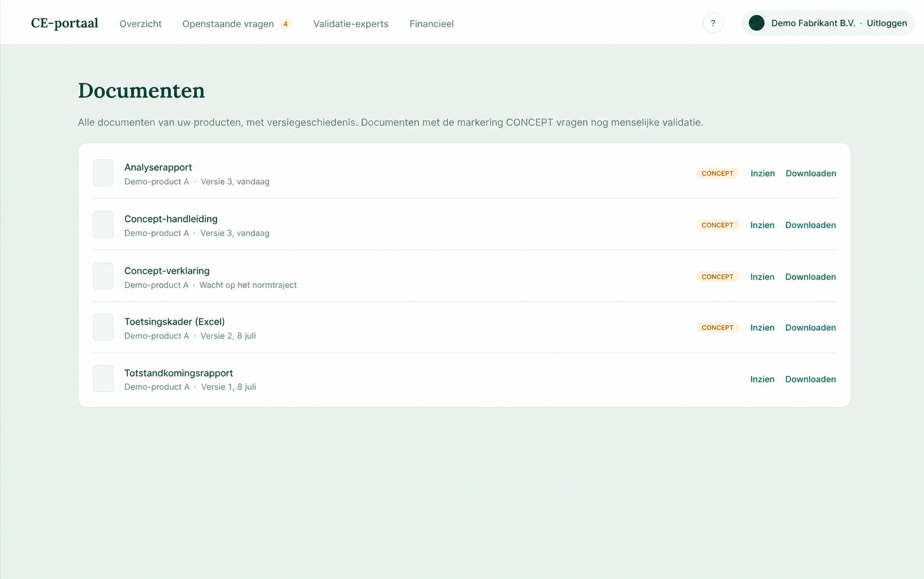The image size is (924, 579).
Task: Click the Openstaande vragen badge showing 4
Action: 285,24
